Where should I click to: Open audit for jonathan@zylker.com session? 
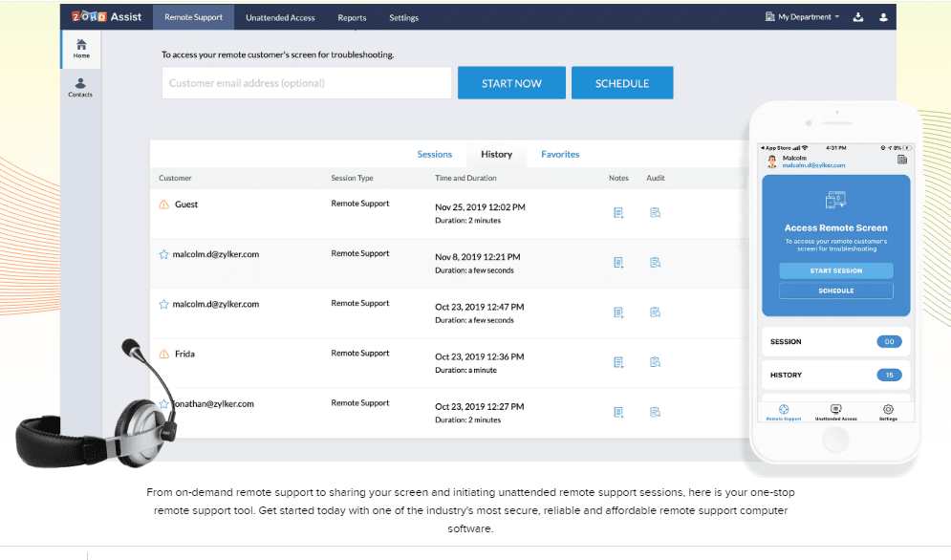click(x=655, y=412)
